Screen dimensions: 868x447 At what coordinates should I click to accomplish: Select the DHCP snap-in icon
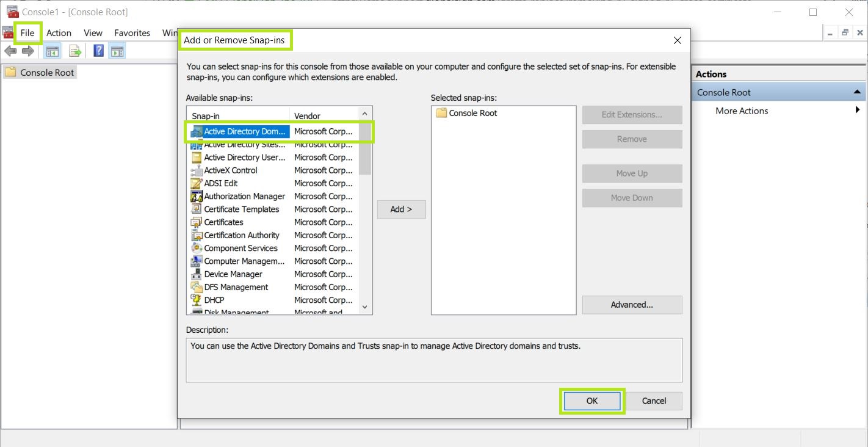[197, 300]
